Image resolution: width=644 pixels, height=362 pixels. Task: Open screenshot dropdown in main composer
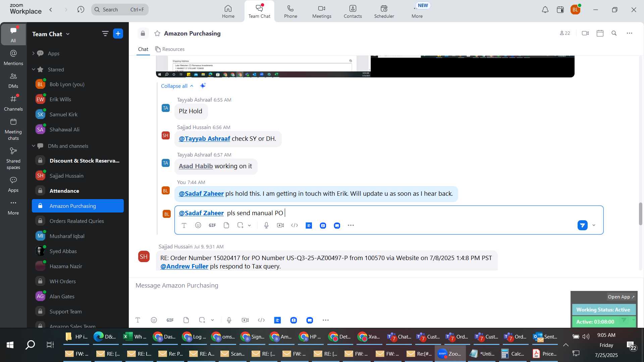tap(212, 320)
